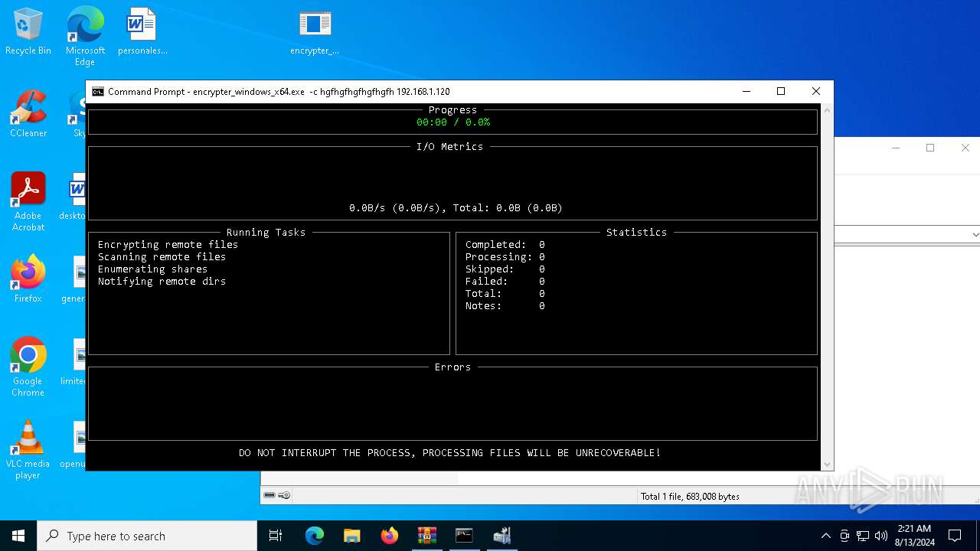Maximize the background archive window
This screenshot has width=980, height=551.
coord(930,148)
